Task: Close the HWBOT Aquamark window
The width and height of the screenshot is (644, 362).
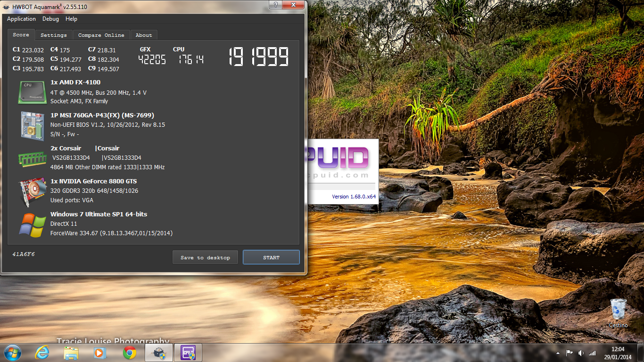Action: click(x=294, y=5)
